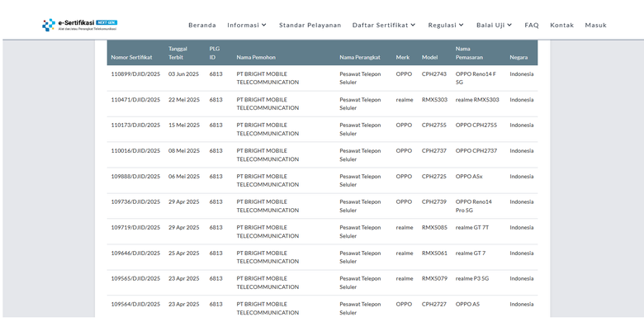This screenshot has height=322, width=644.
Task: Click the 22 Mei 2025 date cell
Action: click(184, 100)
